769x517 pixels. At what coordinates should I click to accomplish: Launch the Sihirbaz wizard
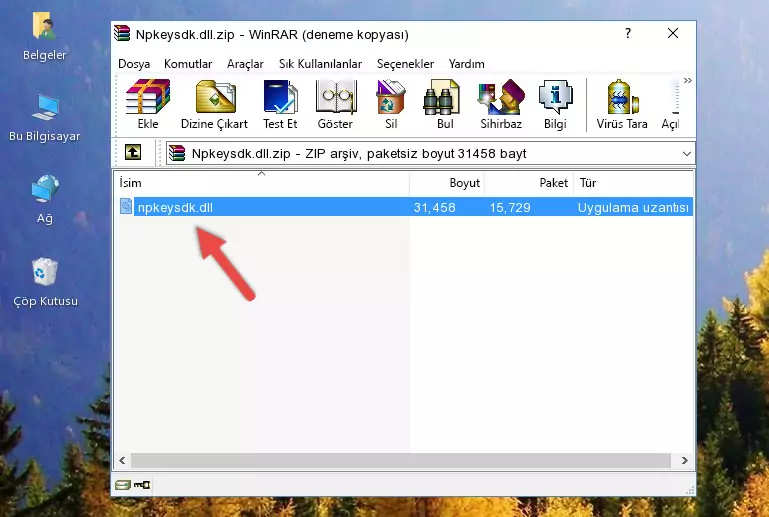coord(501,104)
